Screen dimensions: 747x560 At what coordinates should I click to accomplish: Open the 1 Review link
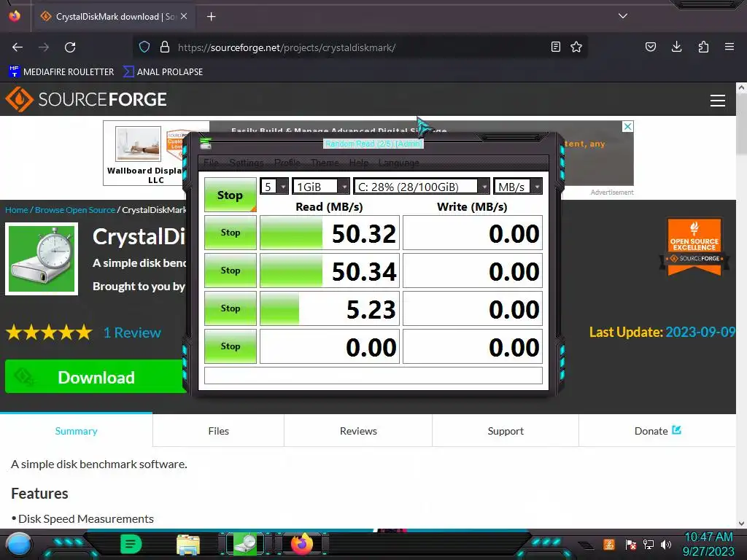click(133, 332)
